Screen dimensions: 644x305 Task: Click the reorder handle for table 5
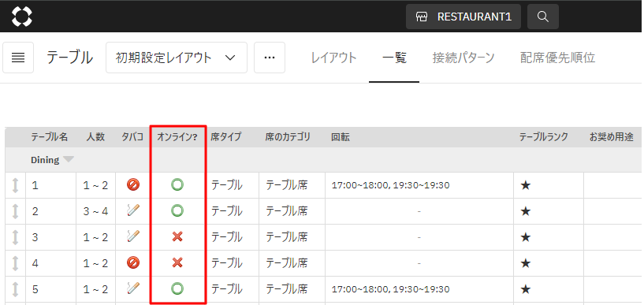click(x=15, y=289)
